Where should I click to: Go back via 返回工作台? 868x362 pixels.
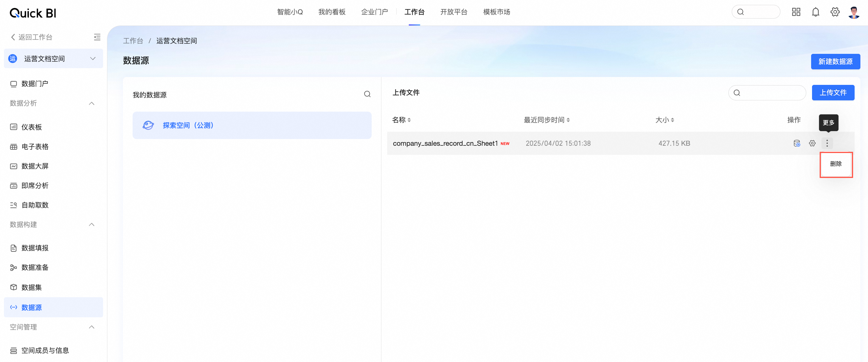pyautogui.click(x=32, y=37)
